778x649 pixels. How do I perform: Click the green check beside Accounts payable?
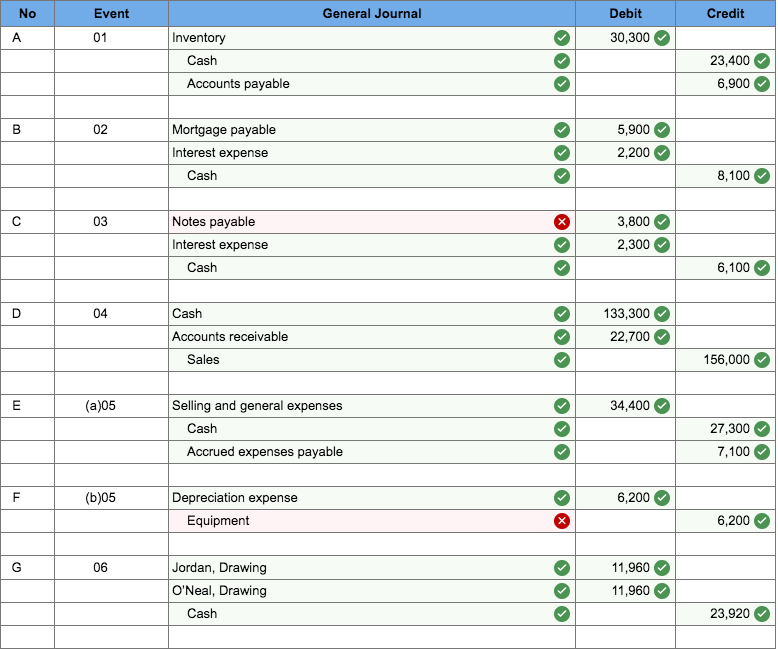[x=562, y=84]
